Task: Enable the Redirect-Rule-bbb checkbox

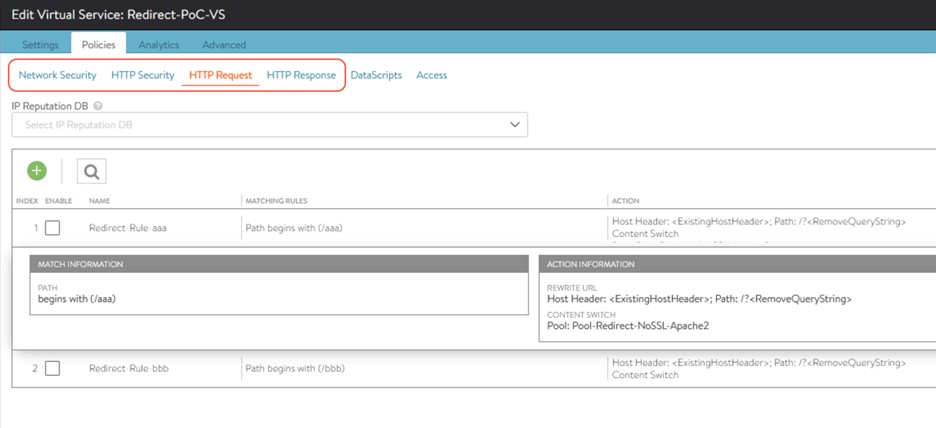Action: pyautogui.click(x=53, y=368)
